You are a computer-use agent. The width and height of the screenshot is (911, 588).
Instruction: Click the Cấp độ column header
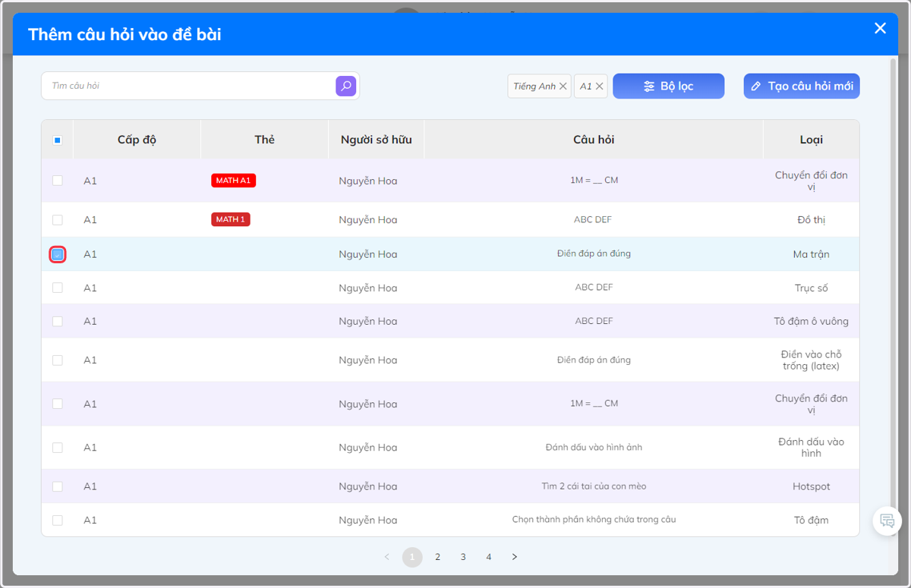(x=137, y=140)
